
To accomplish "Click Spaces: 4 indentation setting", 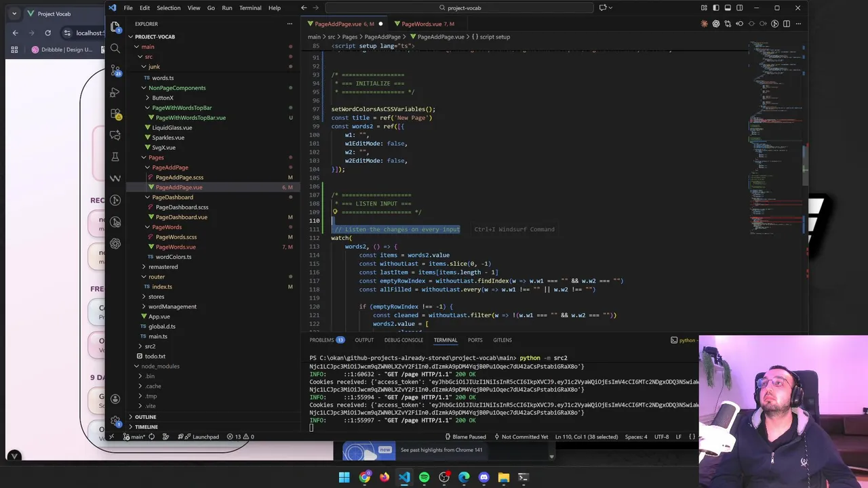I will pos(636,436).
